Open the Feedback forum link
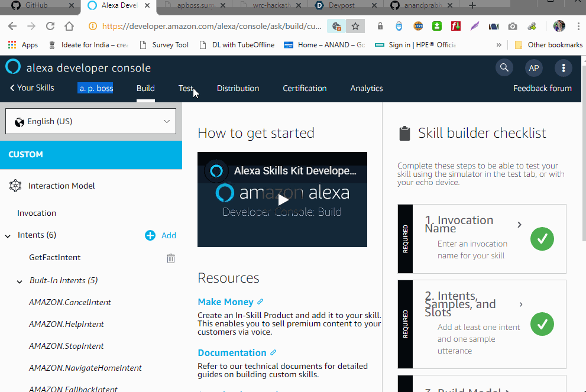Viewport: 586px width, 392px height. click(x=542, y=89)
